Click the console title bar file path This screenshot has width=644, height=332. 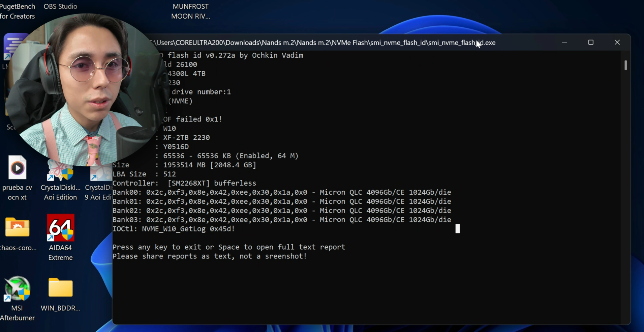tap(324, 43)
